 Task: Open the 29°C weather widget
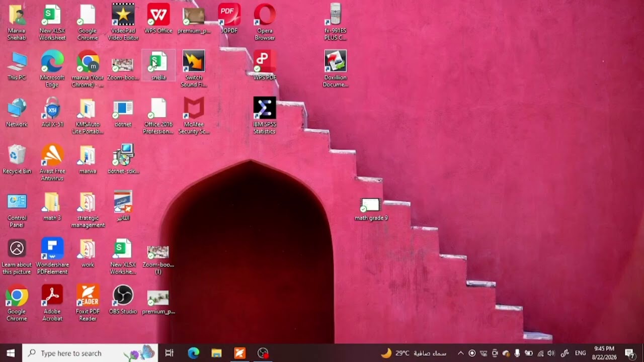coord(414,353)
